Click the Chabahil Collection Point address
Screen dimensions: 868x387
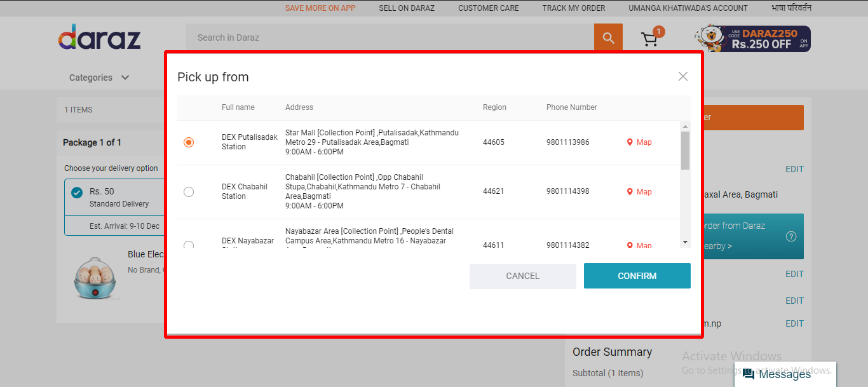(363, 192)
